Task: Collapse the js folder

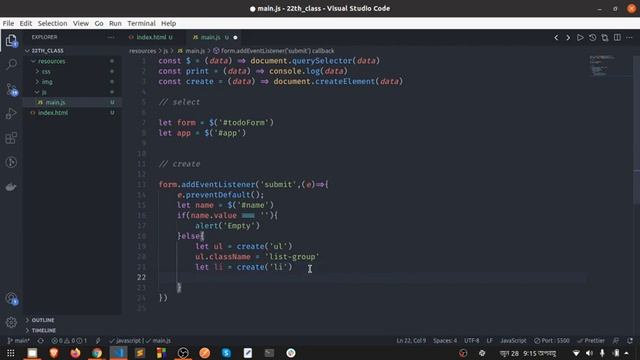Action: 44,92
